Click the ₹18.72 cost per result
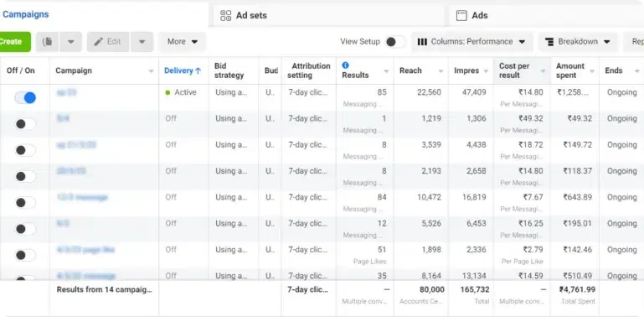This screenshot has width=644, height=317. click(531, 145)
